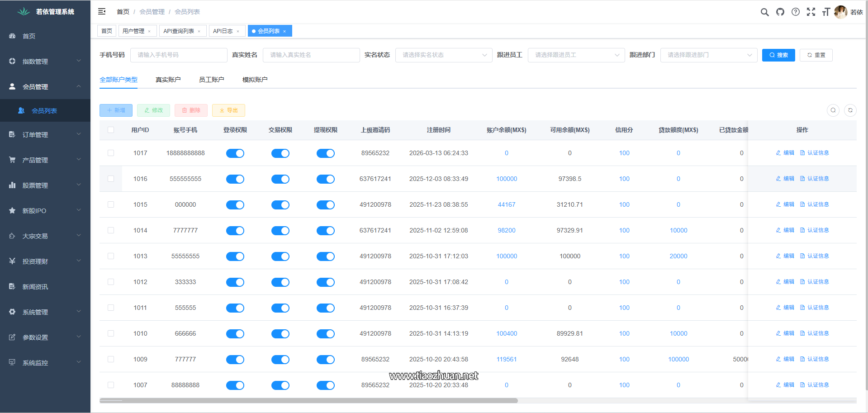Hide search via circular magnifier icon
Screen dimensions: 868x413
point(833,110)
